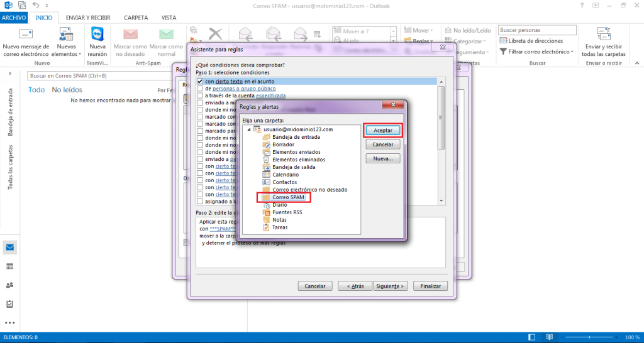
Task: Open the Reglas dropdown in ribbon
Action: 418,41
